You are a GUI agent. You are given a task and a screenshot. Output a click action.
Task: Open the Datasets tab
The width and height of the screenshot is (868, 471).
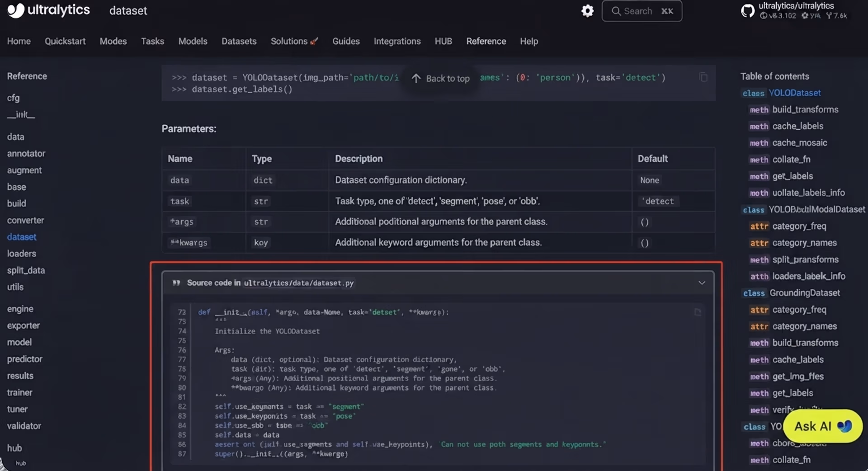point(239,41)
